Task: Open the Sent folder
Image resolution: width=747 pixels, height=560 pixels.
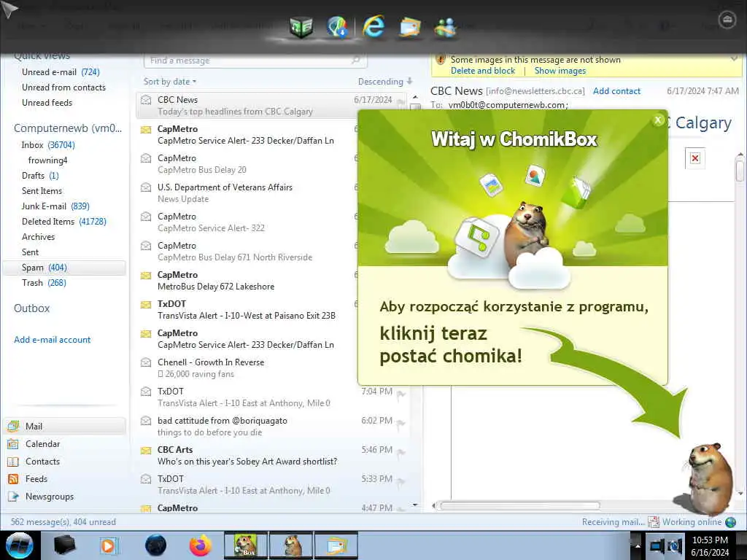Action: (x=30, y=252)
